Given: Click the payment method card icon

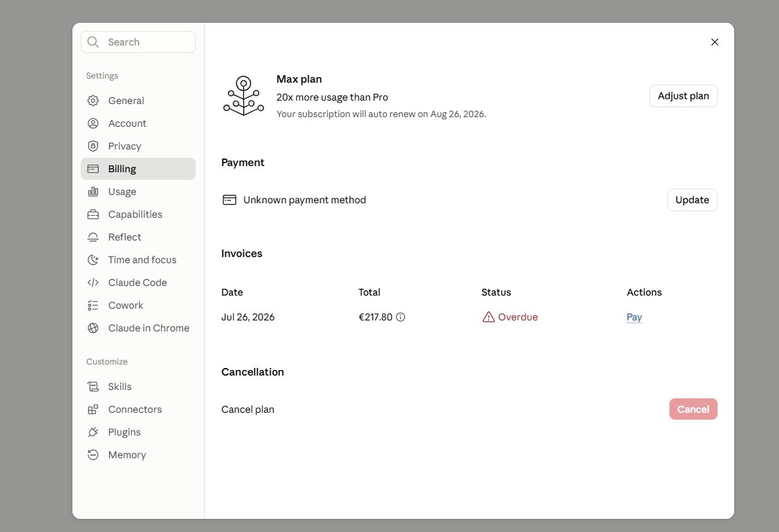Looking at the screenshot, I should coord(230,200).
